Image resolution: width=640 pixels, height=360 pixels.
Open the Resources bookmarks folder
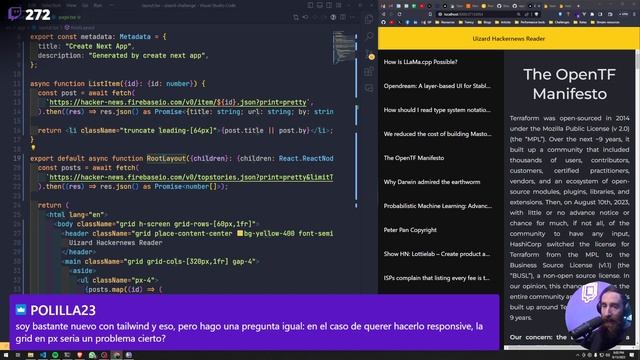click(444, 22)
